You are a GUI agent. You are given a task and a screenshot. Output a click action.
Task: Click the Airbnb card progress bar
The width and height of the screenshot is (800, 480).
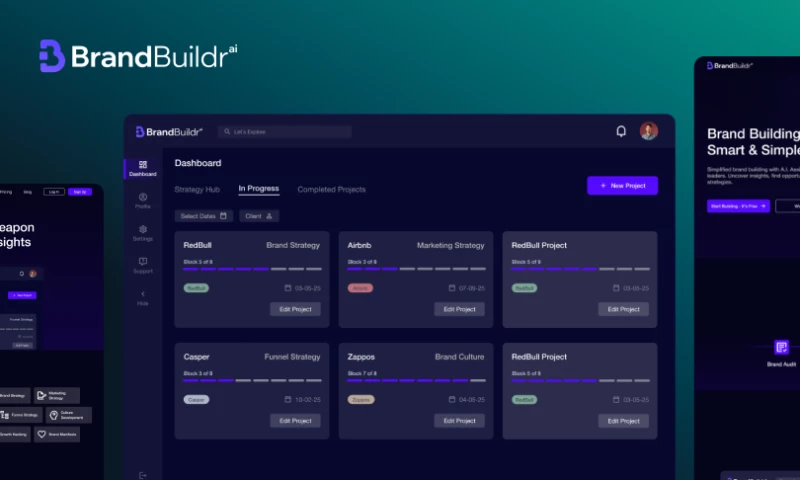click(416, 269)
